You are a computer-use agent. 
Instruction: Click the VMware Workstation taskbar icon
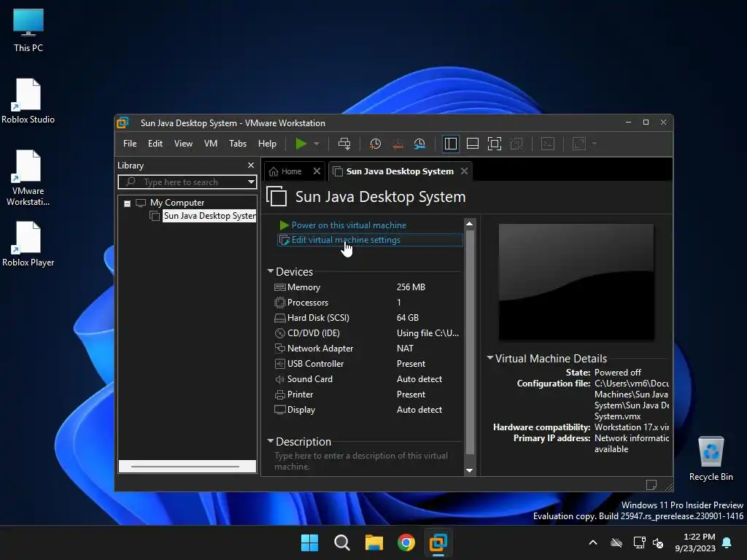pos(438,542)
